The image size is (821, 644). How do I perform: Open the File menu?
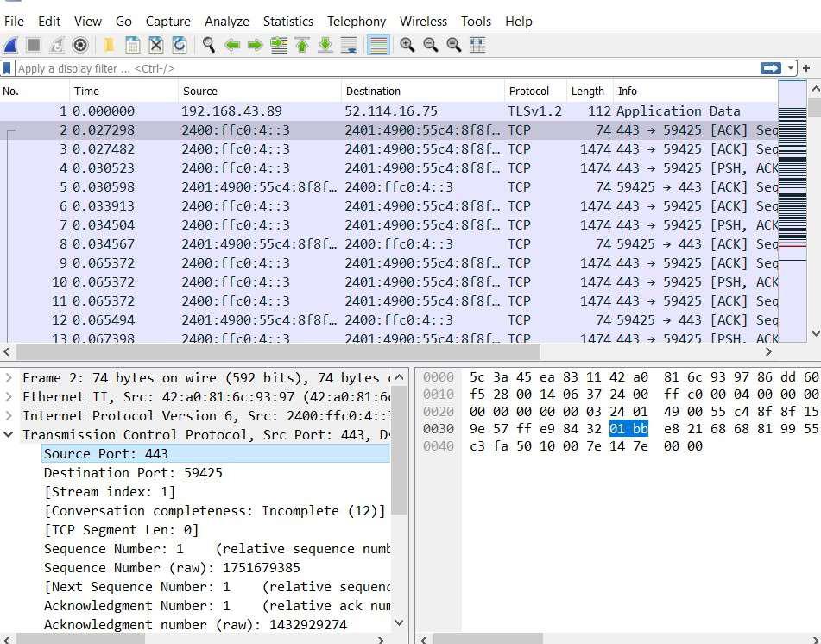(14, 22)
